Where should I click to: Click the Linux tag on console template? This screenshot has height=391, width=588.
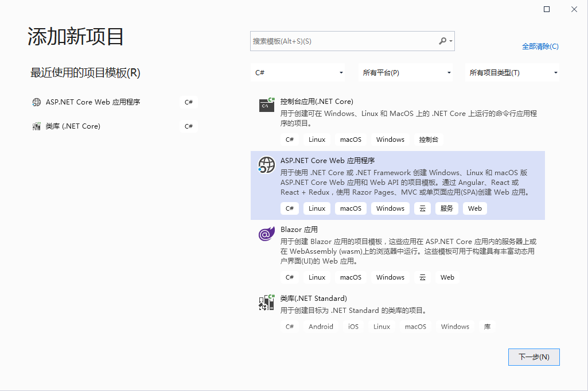[317, 140]
